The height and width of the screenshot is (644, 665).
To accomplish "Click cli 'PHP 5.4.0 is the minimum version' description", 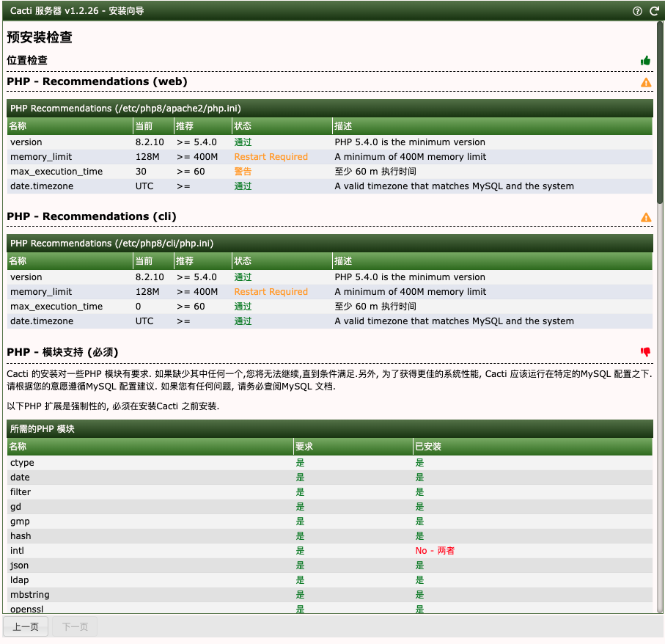I will point(410,277).
